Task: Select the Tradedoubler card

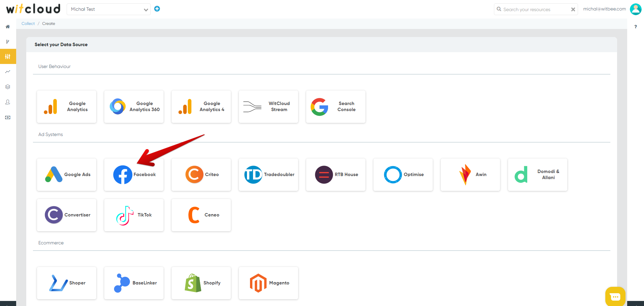Action: point(269,175)
